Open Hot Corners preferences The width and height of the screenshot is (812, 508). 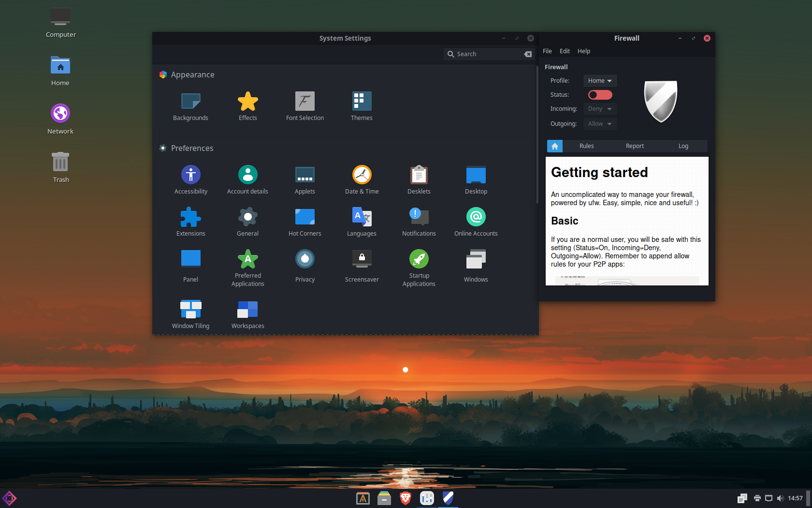pos(304,222)
